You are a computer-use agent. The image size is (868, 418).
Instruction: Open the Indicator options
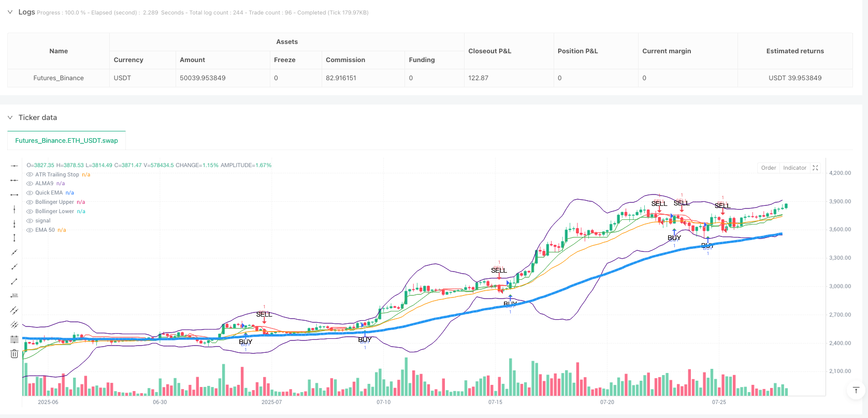click(794, 168)
